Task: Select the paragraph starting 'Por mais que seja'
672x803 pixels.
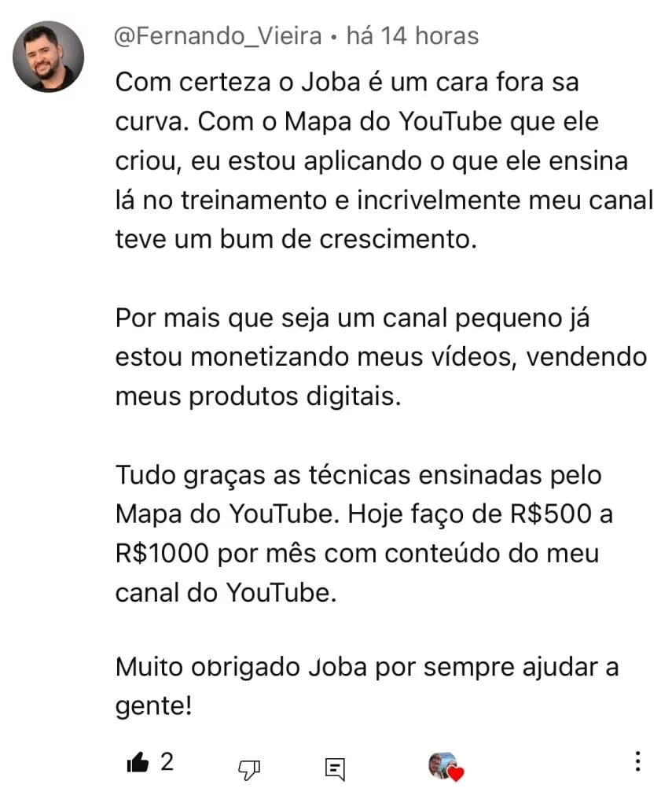Action: coord(381,357)
